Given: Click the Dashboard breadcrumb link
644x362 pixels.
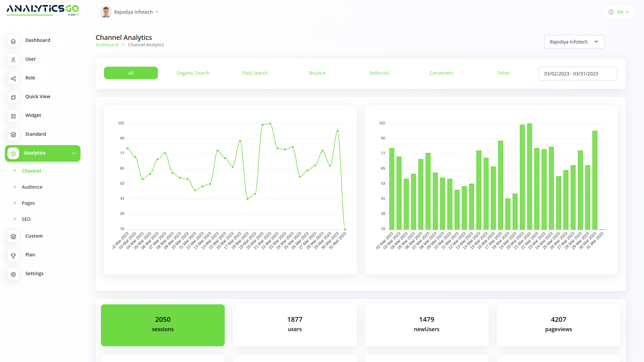Looking at the screenshot, I should coord(107,45).
